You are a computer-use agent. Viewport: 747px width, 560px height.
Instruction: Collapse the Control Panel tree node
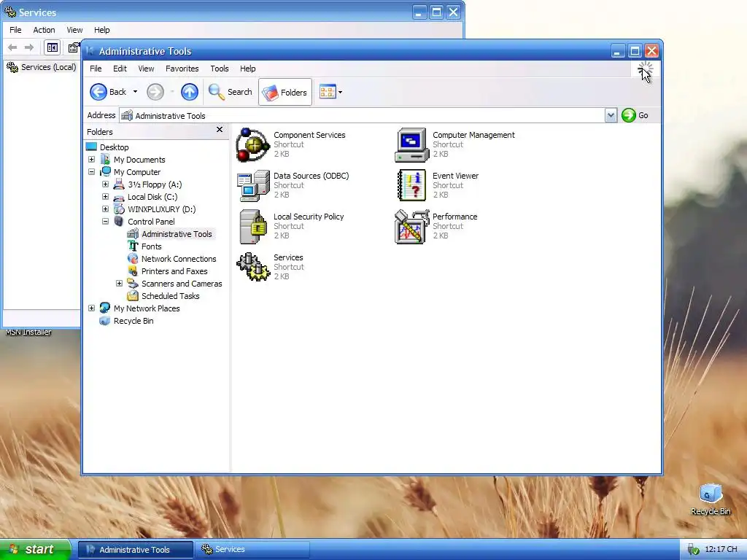(105, 222)
